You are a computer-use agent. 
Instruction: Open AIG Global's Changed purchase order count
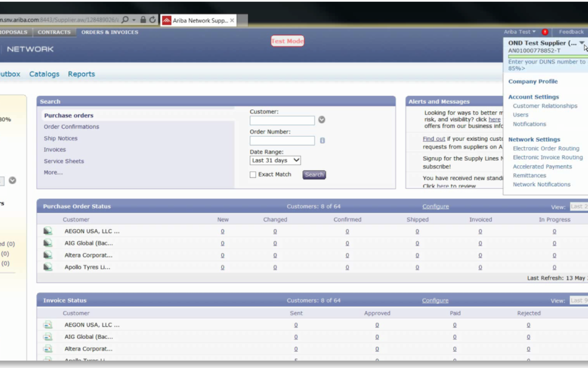click(x=275, y=244)
